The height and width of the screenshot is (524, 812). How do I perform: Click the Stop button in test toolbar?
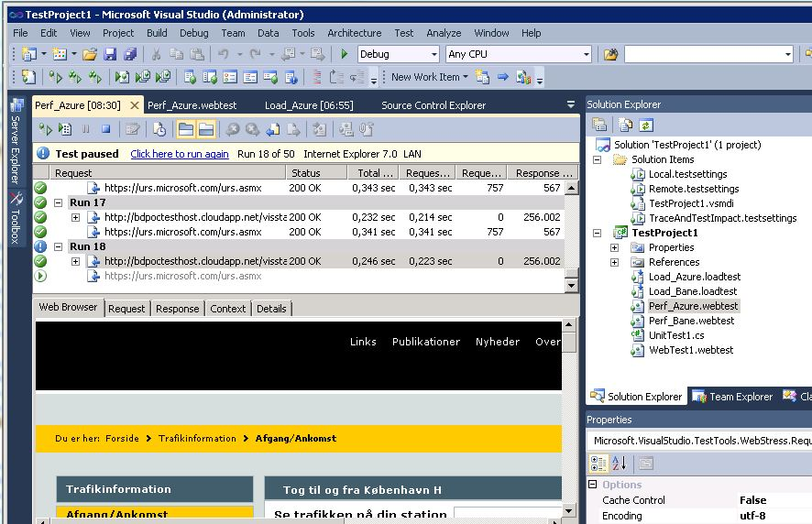tap(105, 130)
